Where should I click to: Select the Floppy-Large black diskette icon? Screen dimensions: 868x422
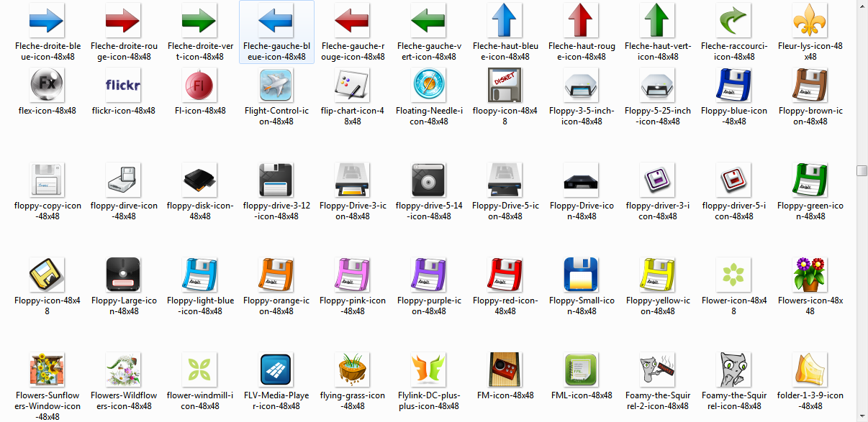[124, 275]
